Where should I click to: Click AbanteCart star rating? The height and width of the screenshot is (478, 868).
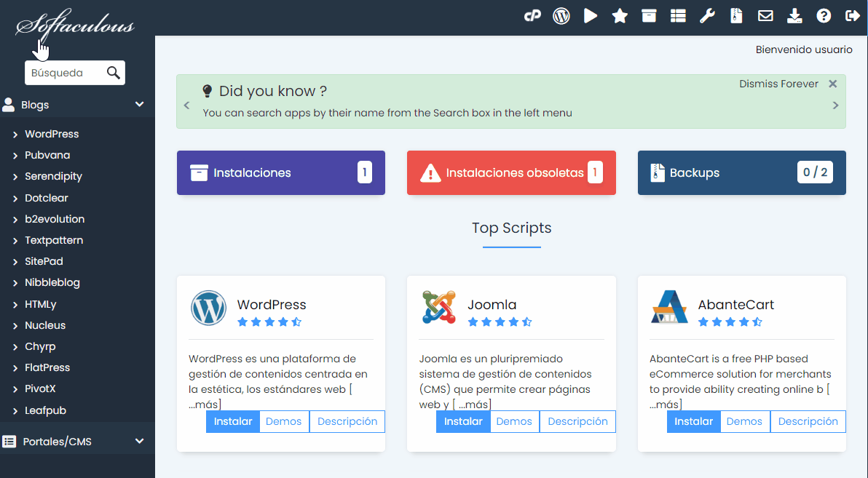[x=730, y=322]
